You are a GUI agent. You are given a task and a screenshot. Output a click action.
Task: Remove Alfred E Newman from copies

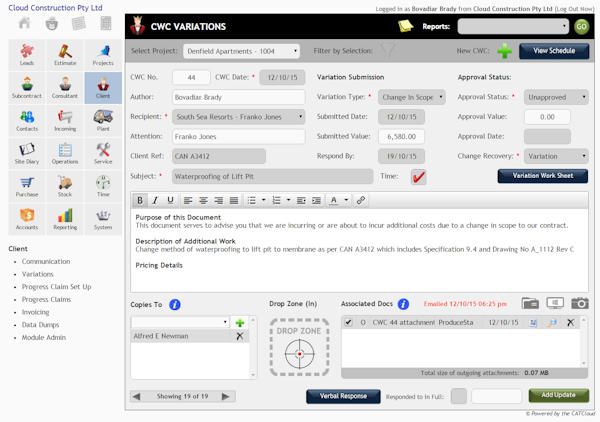240,336
